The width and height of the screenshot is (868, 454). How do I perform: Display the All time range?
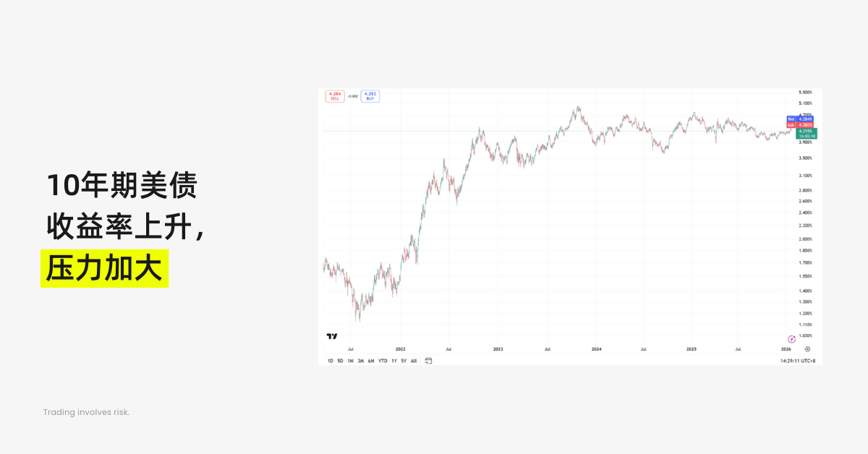pyautogui.click(x=414, y=360)
